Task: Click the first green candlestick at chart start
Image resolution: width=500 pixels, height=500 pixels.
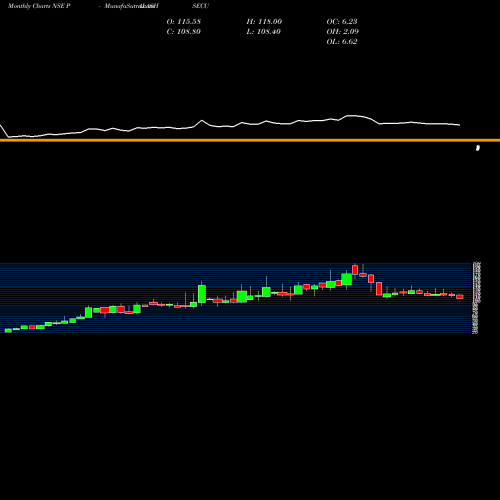Action: click(8, 330)
